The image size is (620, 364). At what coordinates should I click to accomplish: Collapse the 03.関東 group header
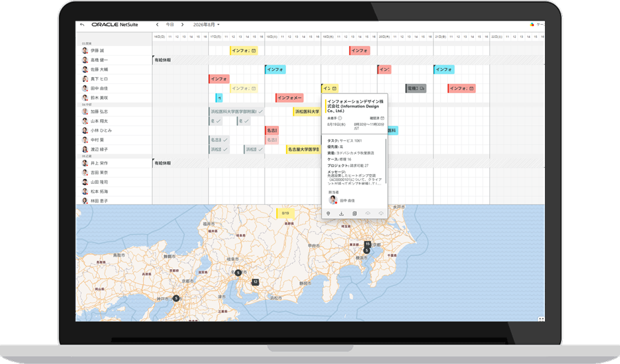tap(87, 43)
